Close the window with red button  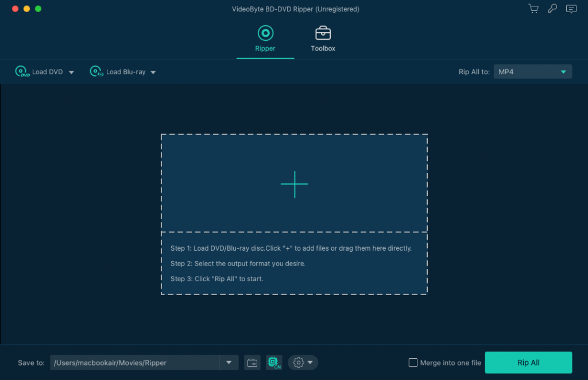pyautogui.click(x=16, y=9)
